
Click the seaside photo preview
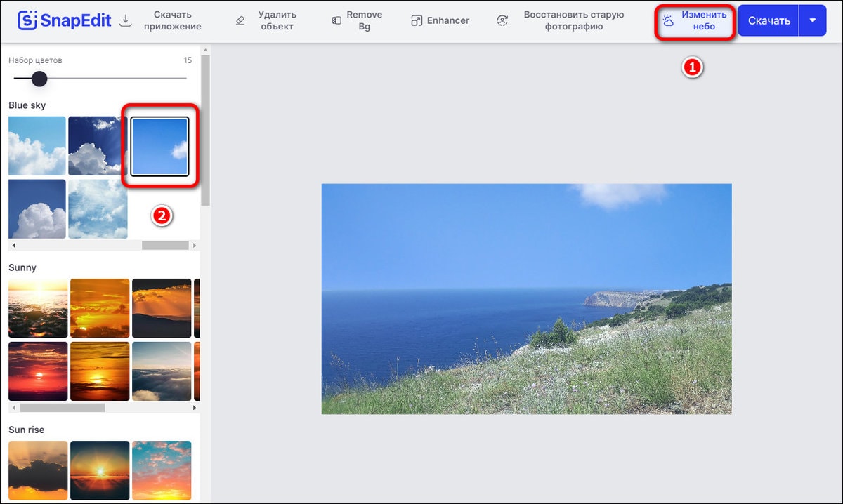point(526,298)
